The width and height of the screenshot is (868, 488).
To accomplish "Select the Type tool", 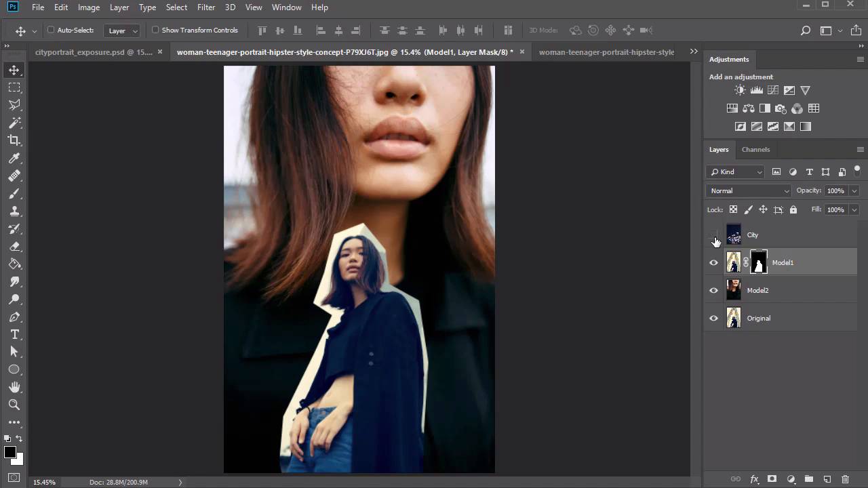I will pos(14,334).
